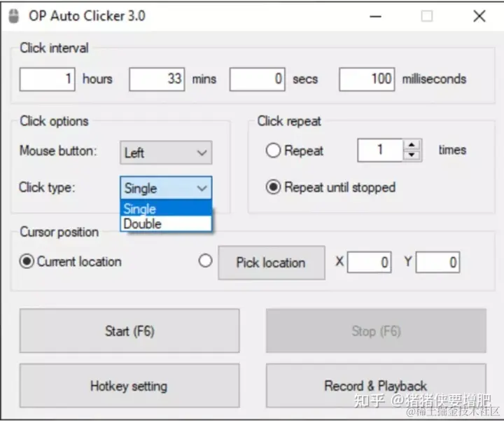Close the OP Auto Clicker window
Screen dimensions: 504x421
(479, 16)
